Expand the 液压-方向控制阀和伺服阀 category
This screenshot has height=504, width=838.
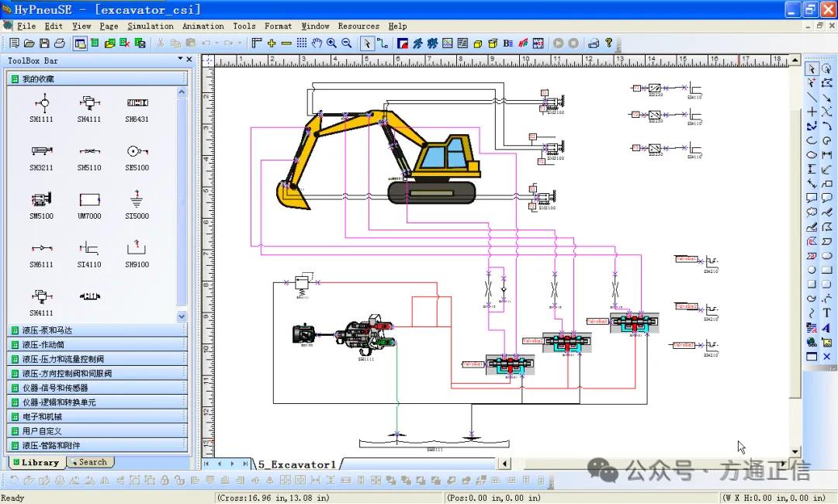(97, 374)
